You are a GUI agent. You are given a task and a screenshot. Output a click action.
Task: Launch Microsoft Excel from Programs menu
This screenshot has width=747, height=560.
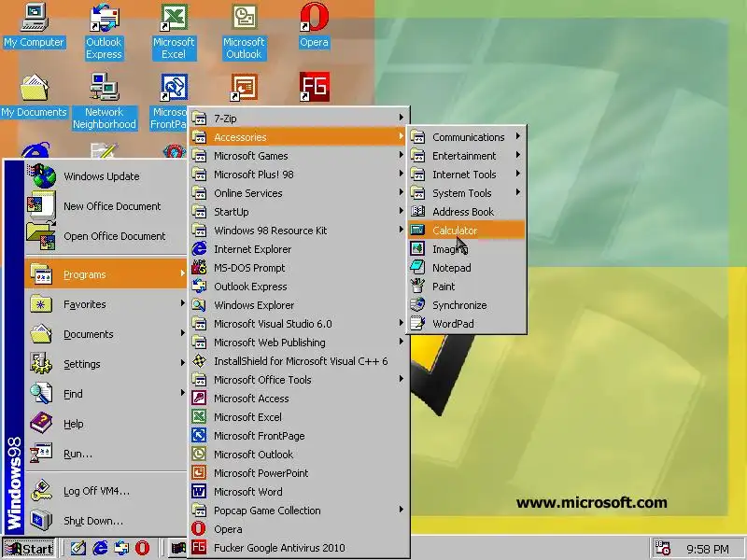click(299, 416)
